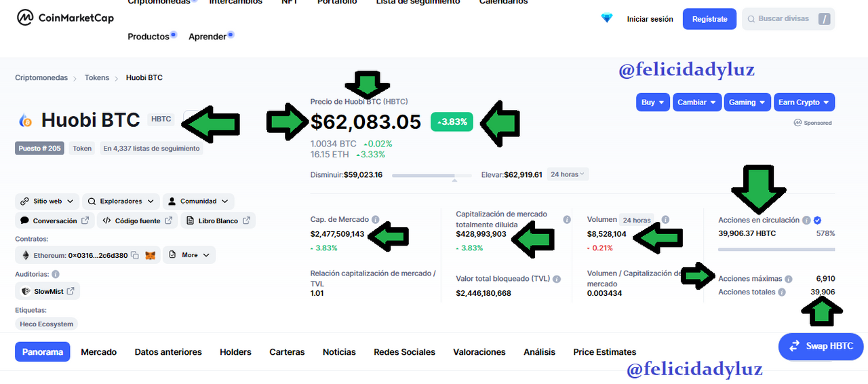Go to the Valoraciones tab
This screenshot has height=384, width=868.
[479, 352]
